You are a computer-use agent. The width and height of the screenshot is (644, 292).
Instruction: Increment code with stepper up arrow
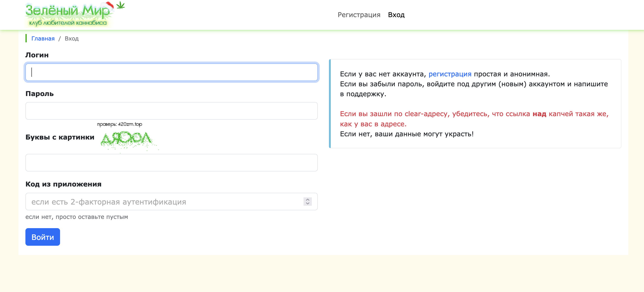[x=307, y=200]
